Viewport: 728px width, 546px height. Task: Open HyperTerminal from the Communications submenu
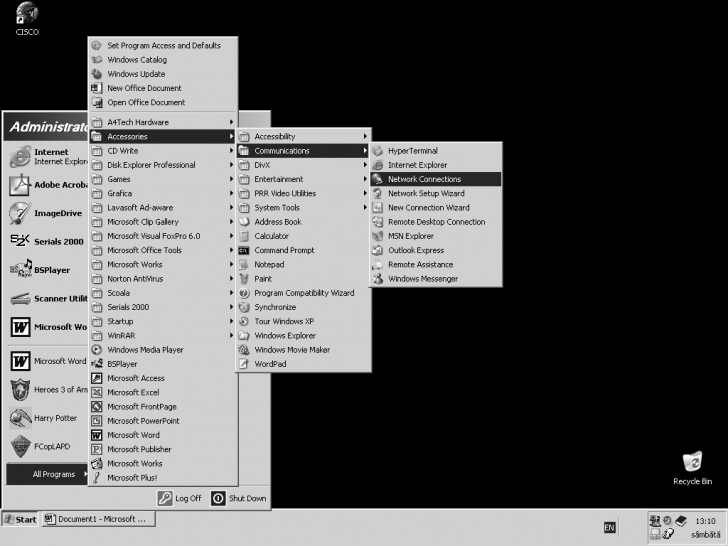(x=412, y=151)
